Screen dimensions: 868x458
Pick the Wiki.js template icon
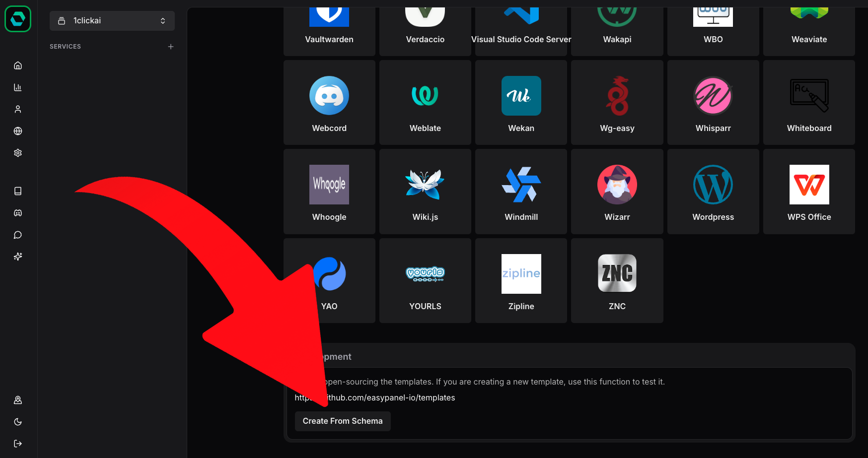pyautogui.click(x=425, y=185)
